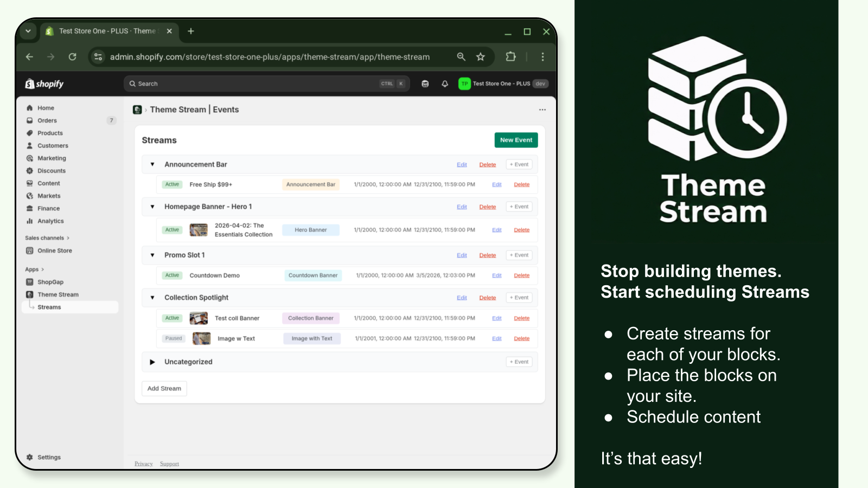The image size is (868, 488).
Task: Delete the Collection Spotlight stream
Action: click(x=488, y=298)
